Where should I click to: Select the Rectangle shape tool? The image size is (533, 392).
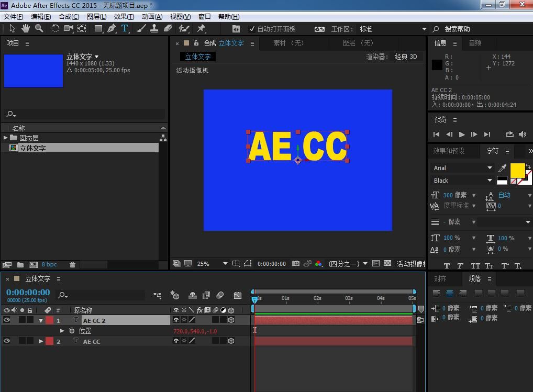click(98, 29)
